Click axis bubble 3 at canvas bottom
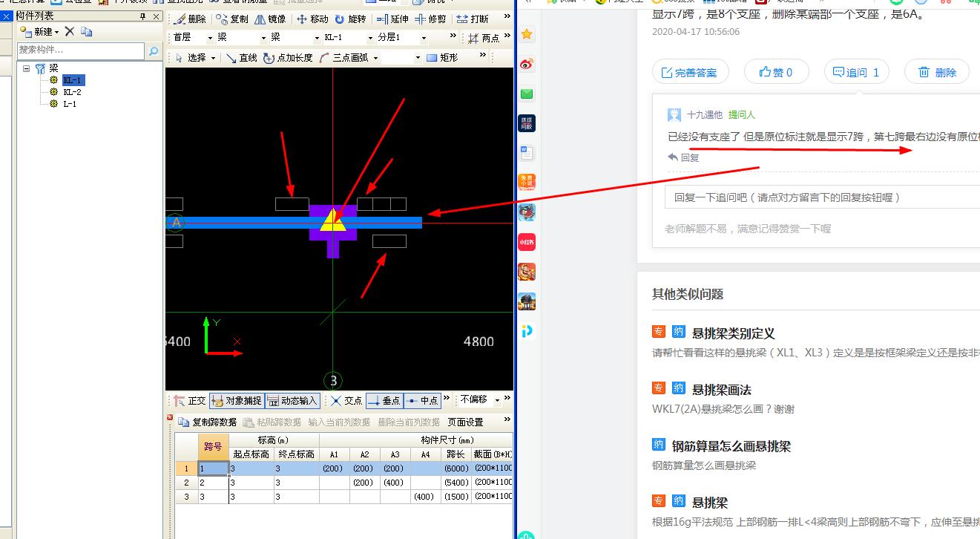The height and width of the screenshot is (539, 980). click(x=334, y=380)
